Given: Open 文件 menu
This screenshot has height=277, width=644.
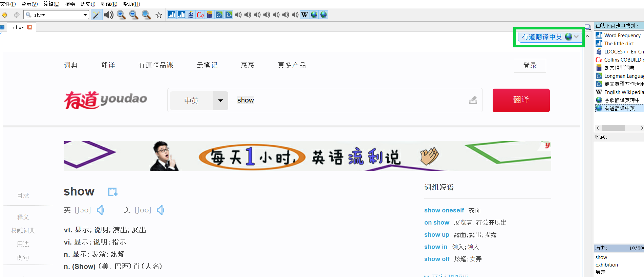Looking at the screenshot, I should coord(8,4).
